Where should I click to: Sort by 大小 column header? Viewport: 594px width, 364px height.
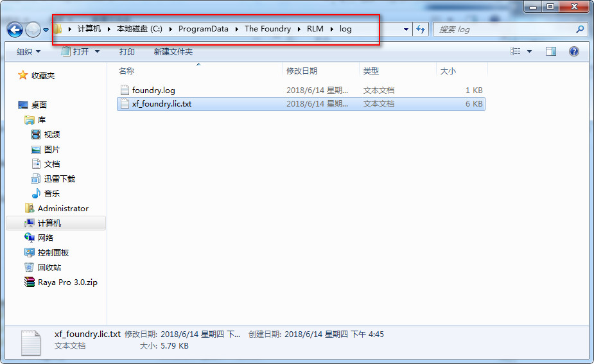click(448, 71)
